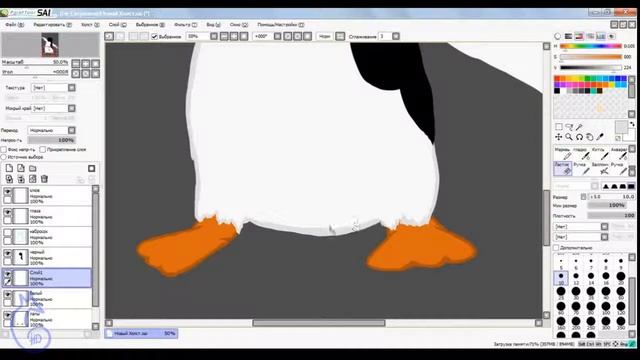Zoom out with navigator minus button
The image size is (640, 360).
pyautogui.click(x=76, y=63)
